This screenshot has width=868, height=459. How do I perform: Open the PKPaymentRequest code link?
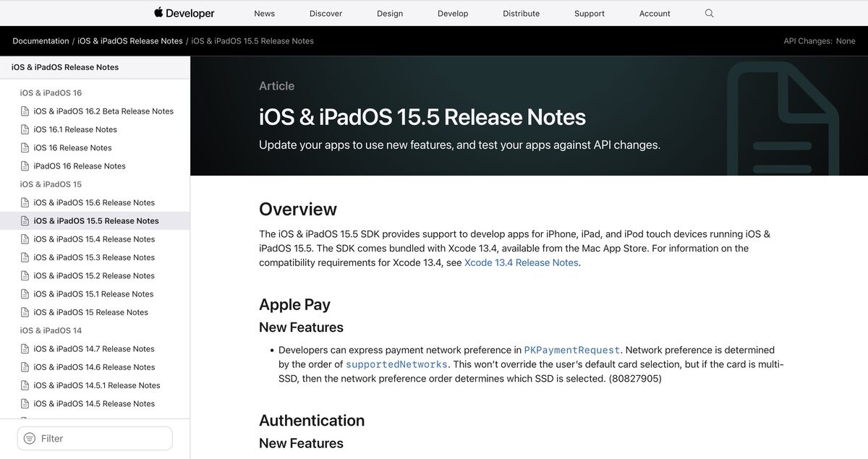[572, 350]
